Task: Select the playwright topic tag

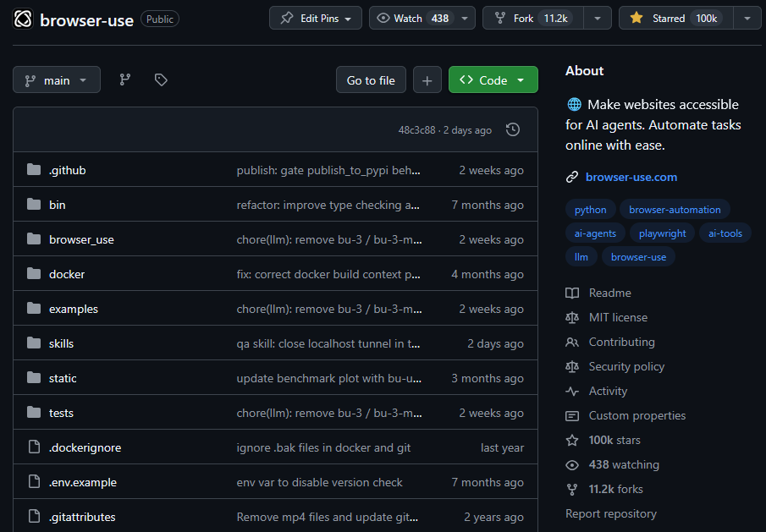Action: [x=663, y=233]
